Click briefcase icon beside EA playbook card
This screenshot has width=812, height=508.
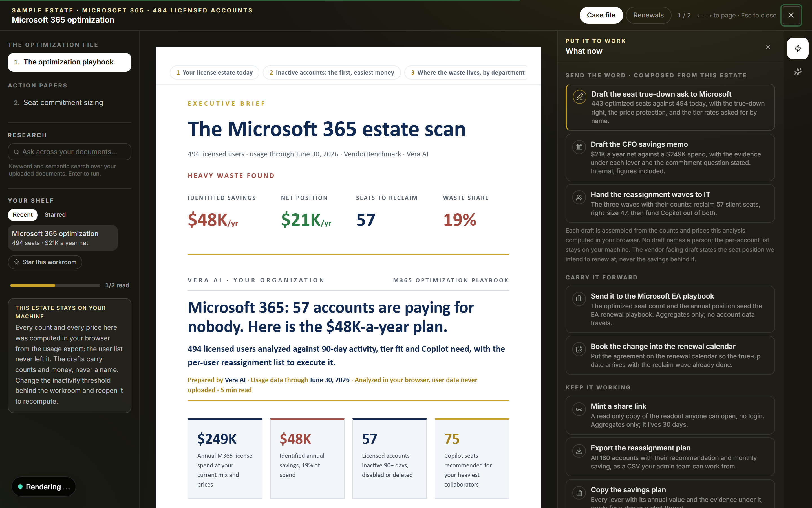pyautogui.click(x=579, y=299)
